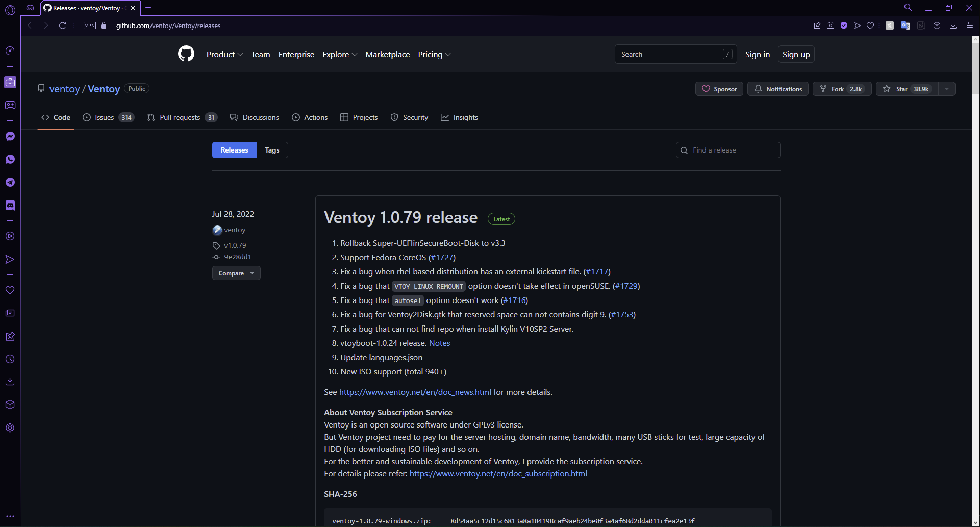Open Downloads icon in the sidebar
Viewport: 980px width, 527px height.
tap(10, 382)
